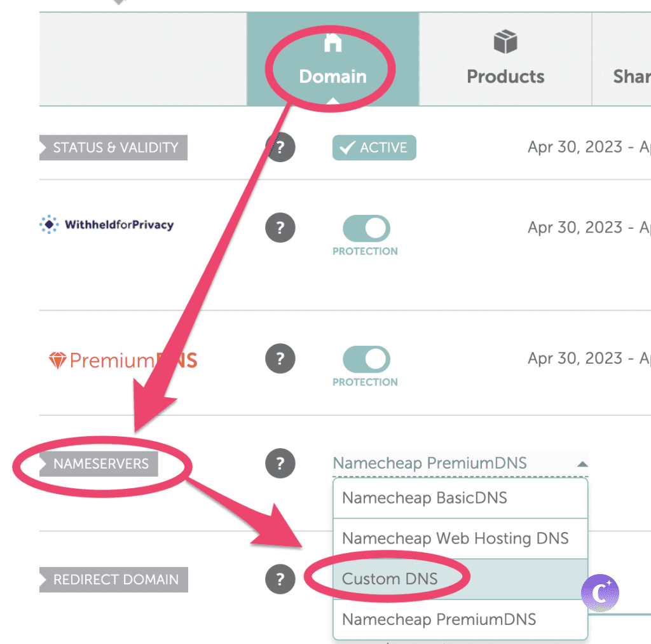Viewport: 651px width, 644px height.
Task: Toggle WithheldforPrivacy protection switch
Action: (x=366, y=228)
